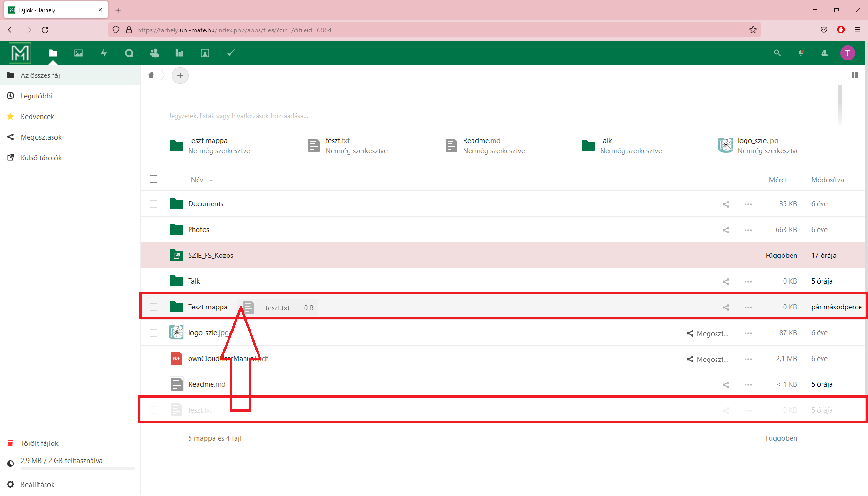Select the Readme.md file checkbox
Screen dimensions: 868x496
153,384
